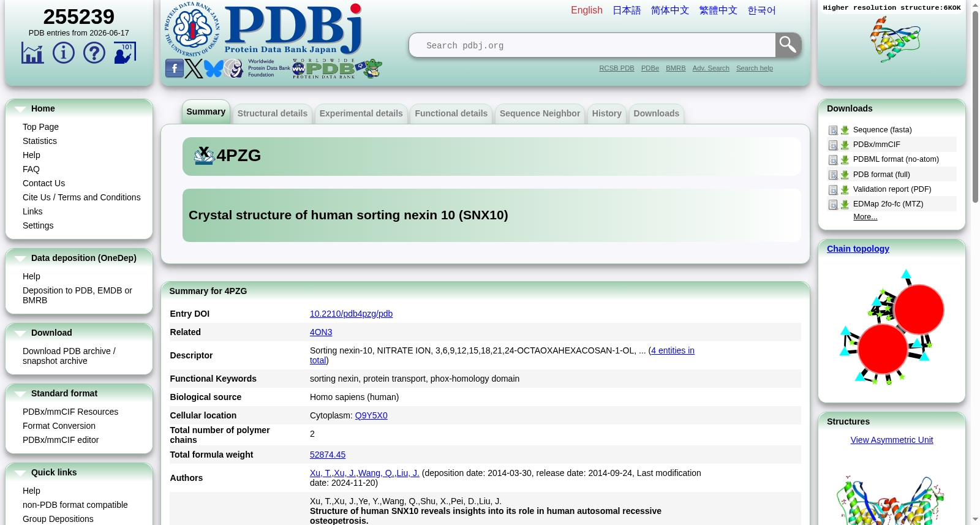The image size is (980, 525).
Task: Open the statistics chart icon
Action: point(32,53)
